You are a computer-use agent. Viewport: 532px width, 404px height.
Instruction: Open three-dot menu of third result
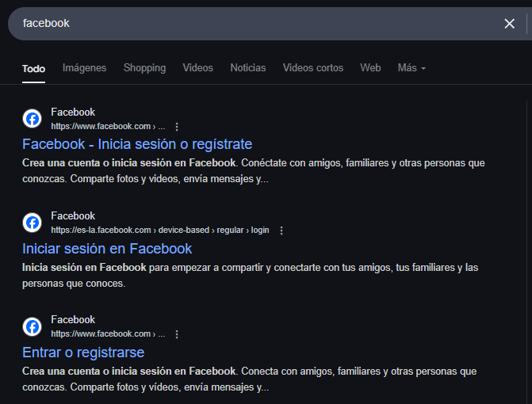click(x=177, y=334)
